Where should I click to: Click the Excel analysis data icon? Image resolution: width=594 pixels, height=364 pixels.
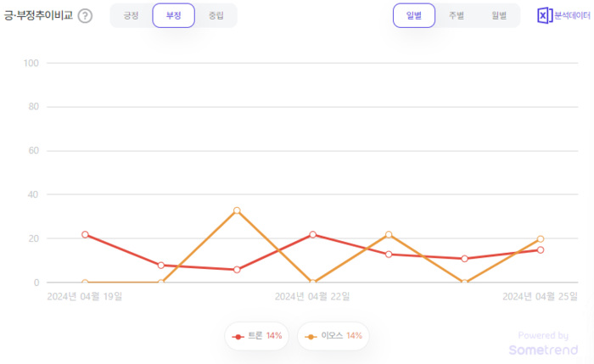point(544,15)
